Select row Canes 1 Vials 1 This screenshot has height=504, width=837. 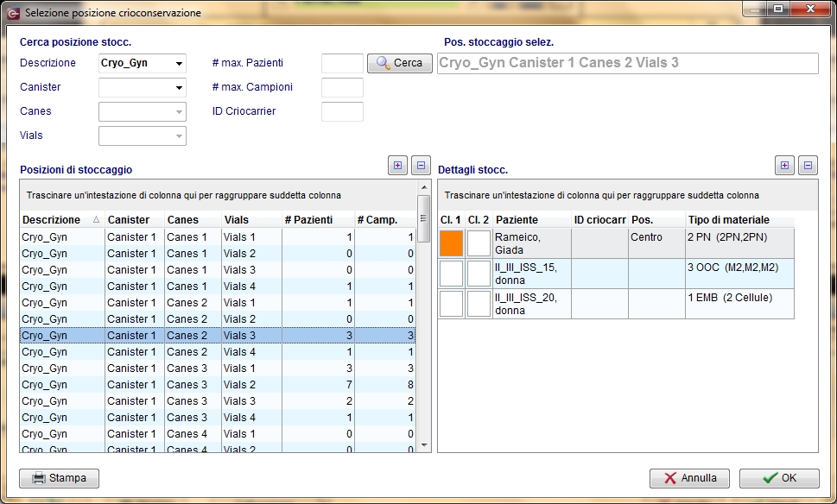pyautogui.click(x=218, y=237)
